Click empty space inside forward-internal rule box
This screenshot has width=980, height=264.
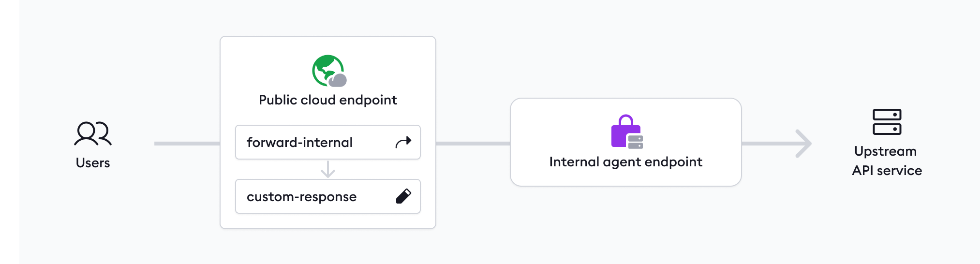pyautogui.click(x=372, y=143)
